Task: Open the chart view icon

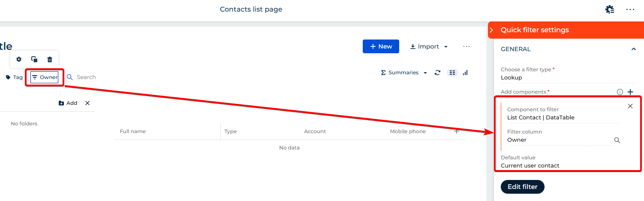Action: tap(465, 73)
